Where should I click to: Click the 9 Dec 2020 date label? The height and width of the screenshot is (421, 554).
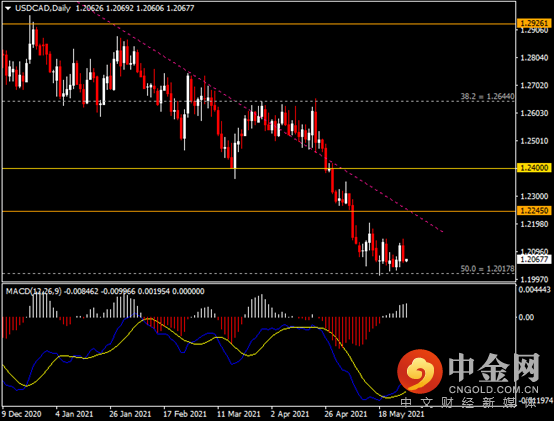click(21, 414)
